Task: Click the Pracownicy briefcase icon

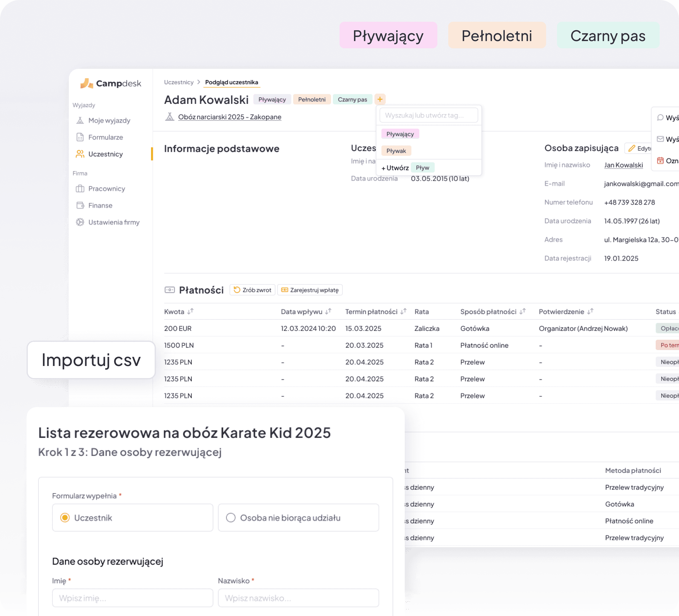Action: click(80, 189)
